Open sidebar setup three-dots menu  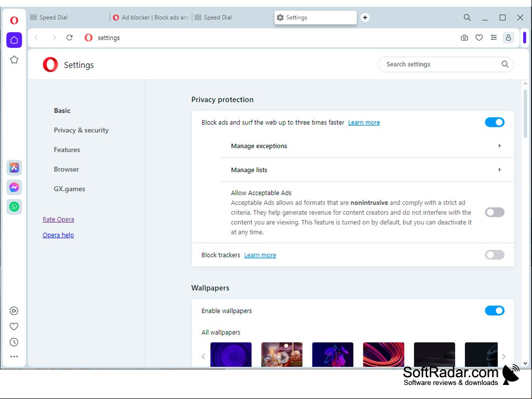pos(14,356)
